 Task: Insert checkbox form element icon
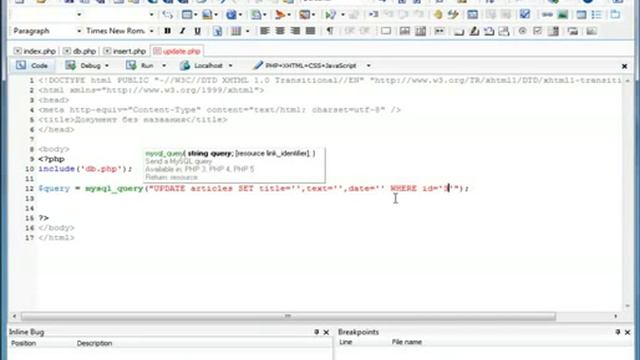(538, 31)
